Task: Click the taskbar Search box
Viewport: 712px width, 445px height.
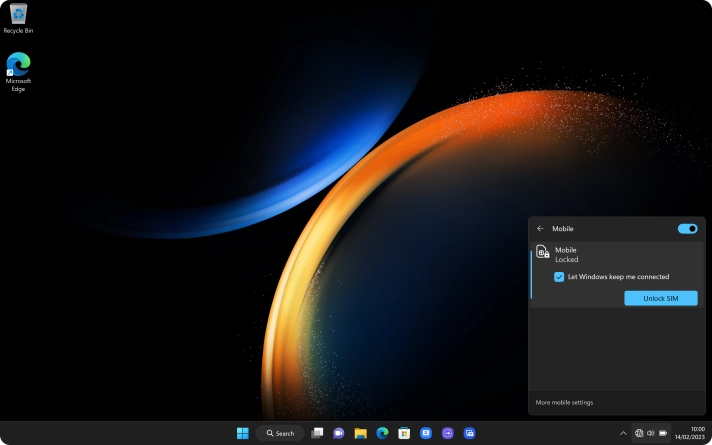Action: [280, 433]
